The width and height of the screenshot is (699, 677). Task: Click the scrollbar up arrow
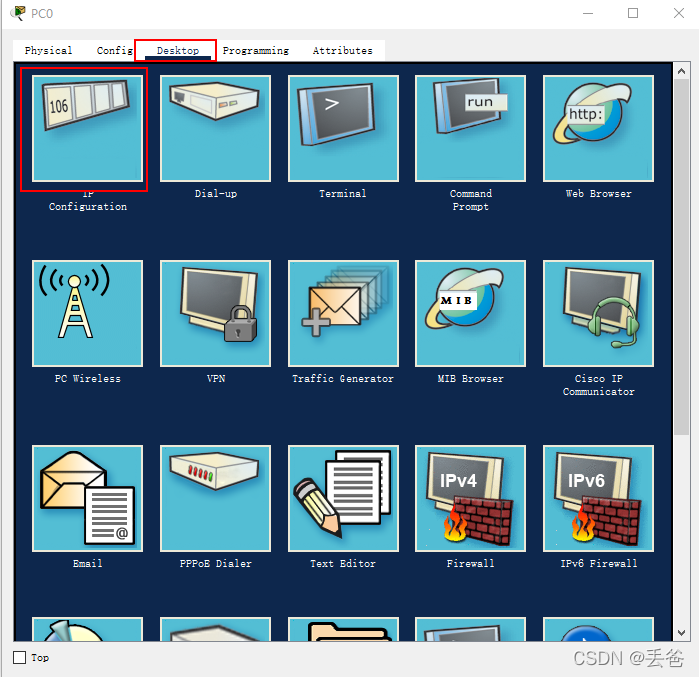[681, 71]
